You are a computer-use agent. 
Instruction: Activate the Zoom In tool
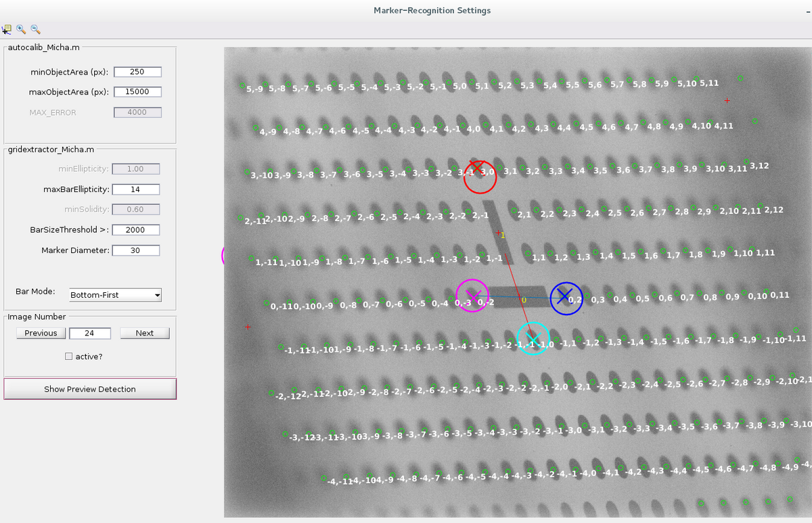coord(21,30)
